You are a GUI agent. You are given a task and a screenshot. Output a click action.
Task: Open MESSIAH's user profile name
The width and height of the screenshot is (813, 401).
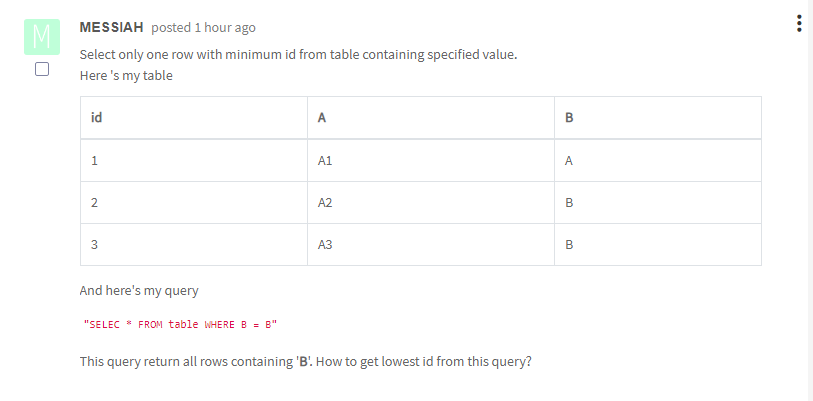(x=111, y=27)
